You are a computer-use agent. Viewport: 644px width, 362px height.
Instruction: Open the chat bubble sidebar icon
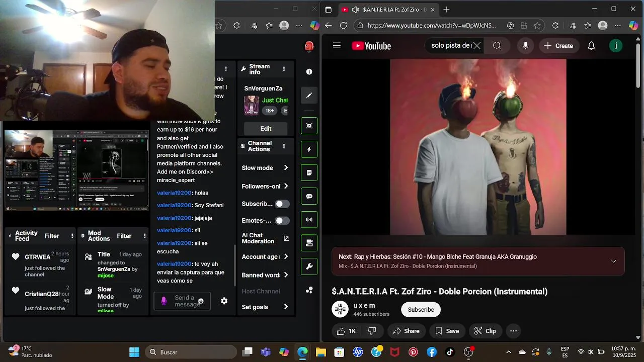point(309,196)
